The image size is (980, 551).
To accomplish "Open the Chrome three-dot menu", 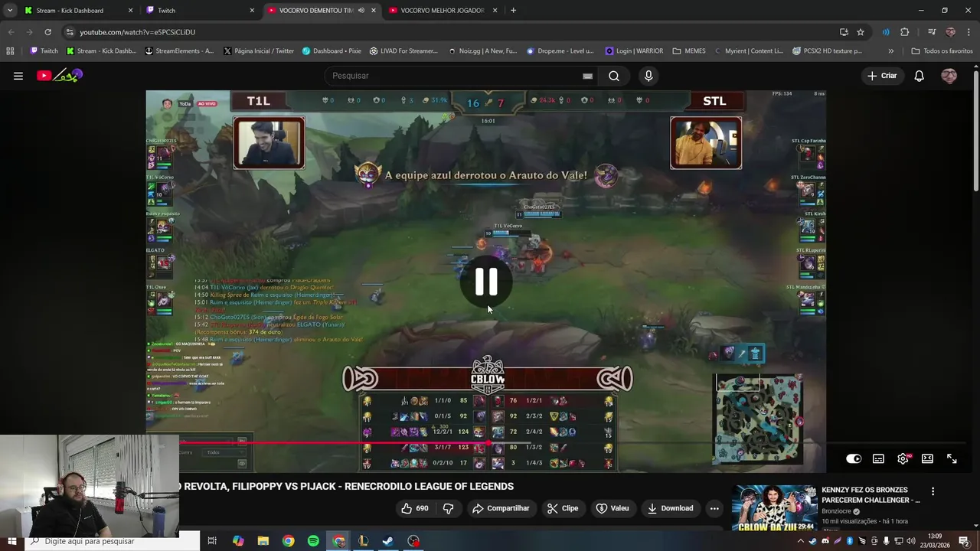I will tap(969, 32).
